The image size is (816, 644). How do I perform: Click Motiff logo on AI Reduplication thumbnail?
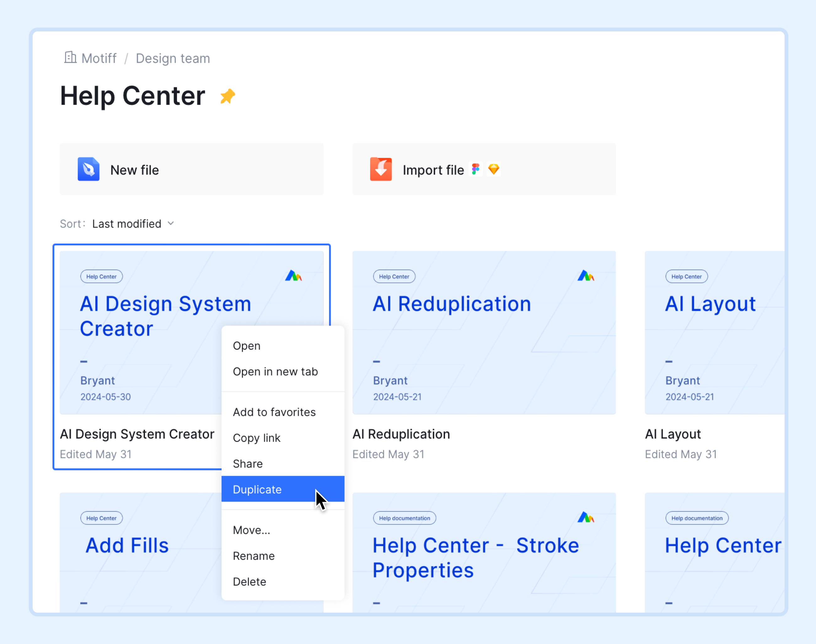[586, 276]
